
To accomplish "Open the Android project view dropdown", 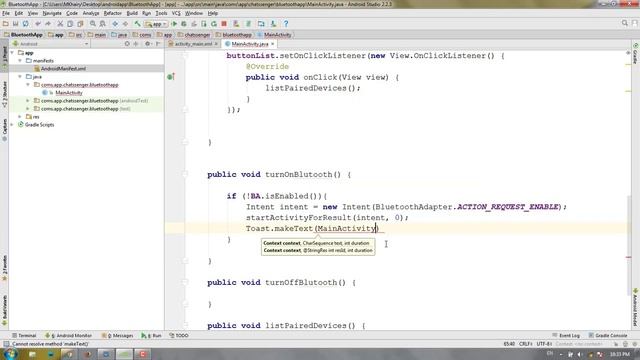I will coord(51,44).
